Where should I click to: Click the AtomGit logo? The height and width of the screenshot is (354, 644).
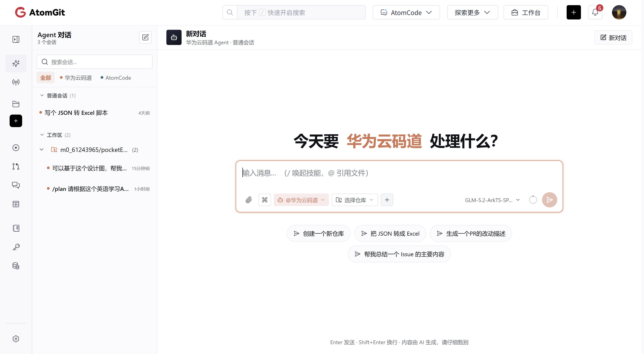[40, 12]
